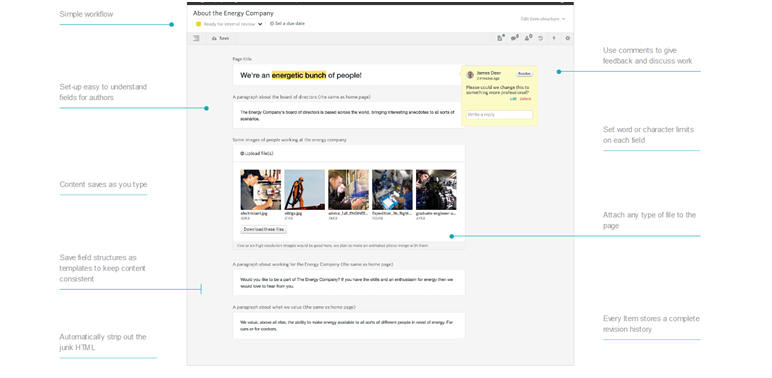This screenshot has width=772, height=378.
Task: Open the files icon with green dot
Action: click(500, 38)
